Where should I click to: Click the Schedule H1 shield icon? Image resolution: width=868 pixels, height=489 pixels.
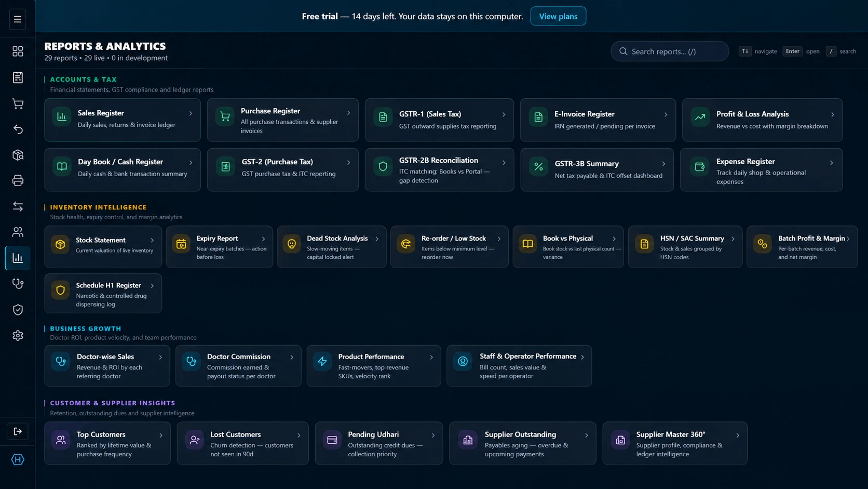point(60,290)
